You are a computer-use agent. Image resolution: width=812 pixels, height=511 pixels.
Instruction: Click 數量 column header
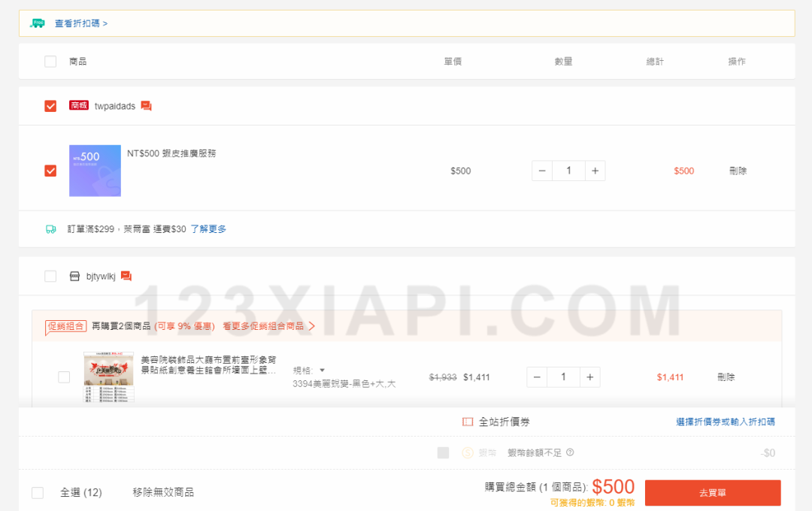click(563, 62)
